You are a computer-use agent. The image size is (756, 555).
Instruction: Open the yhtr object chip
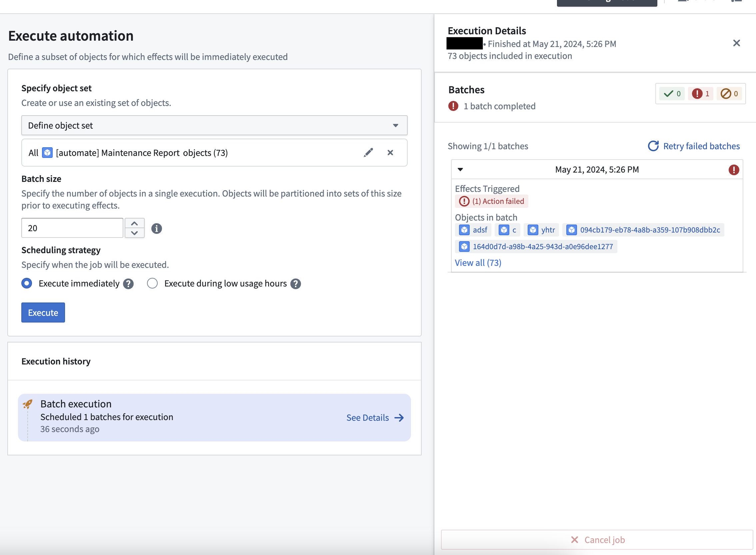pyautogui.click(x=541, y=230)
